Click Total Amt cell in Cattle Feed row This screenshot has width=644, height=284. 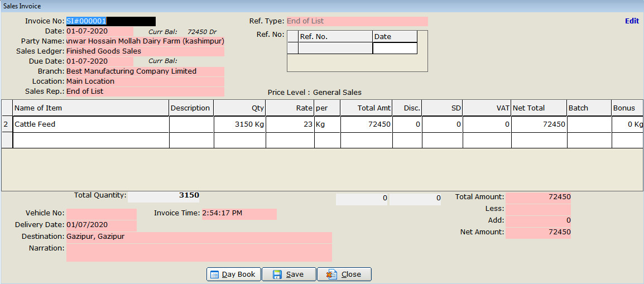click(366, 124)
